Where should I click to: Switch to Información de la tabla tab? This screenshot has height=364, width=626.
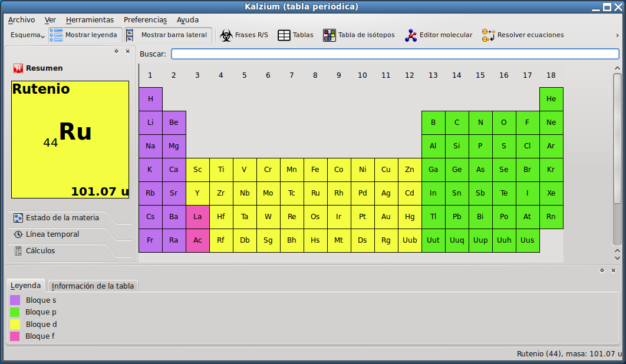tap(93, 286)
